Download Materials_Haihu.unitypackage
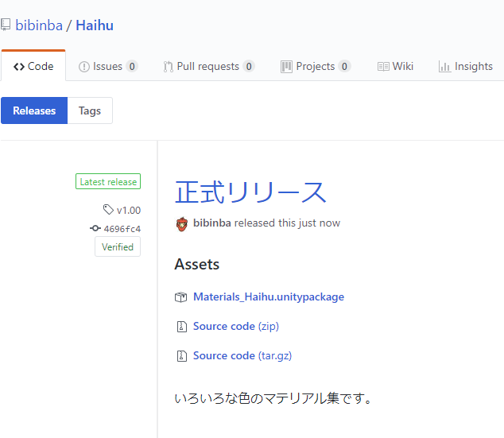 pyautogui.click(x=269, y=297)
